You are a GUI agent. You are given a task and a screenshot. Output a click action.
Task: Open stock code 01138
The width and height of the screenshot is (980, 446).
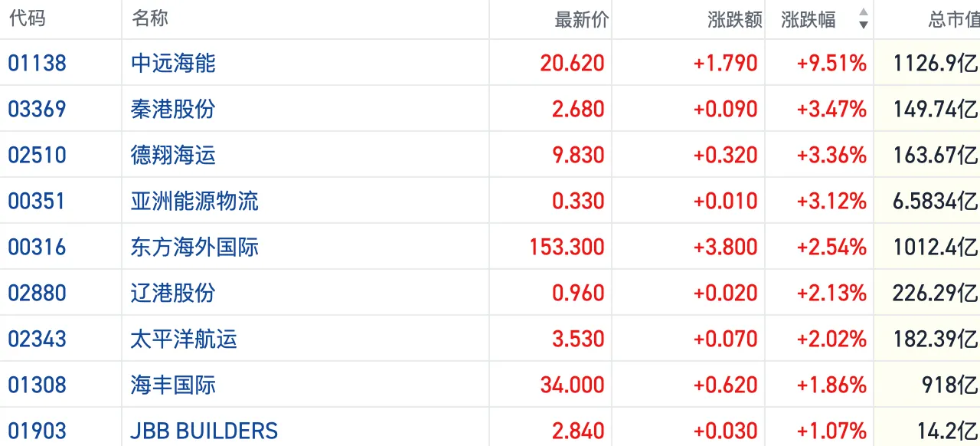pos(38,63)
